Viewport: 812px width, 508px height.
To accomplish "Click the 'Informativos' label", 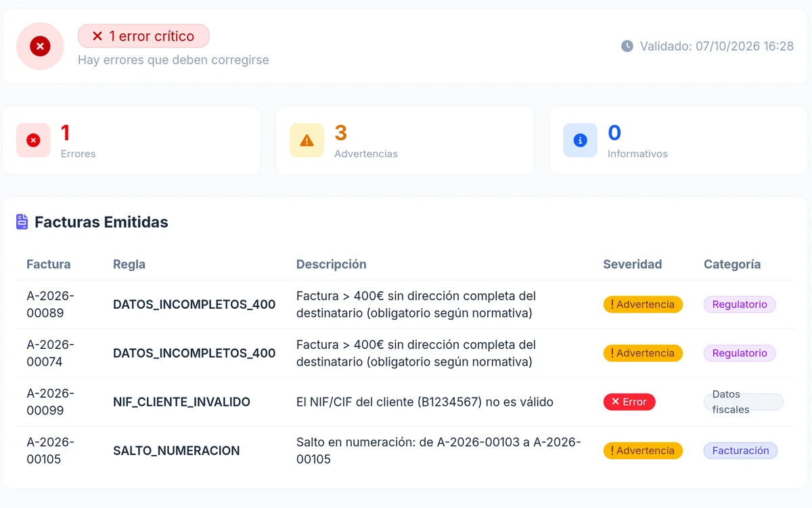I will 637,154.
